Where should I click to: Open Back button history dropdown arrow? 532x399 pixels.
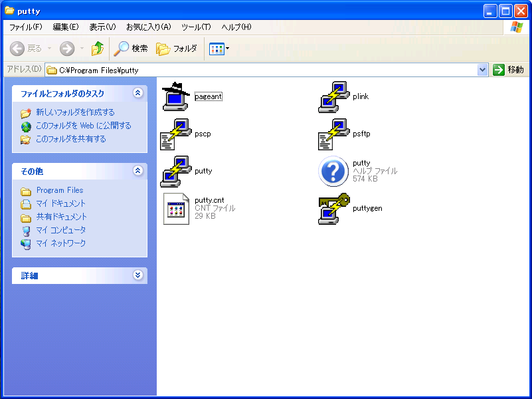click(50, 49)
